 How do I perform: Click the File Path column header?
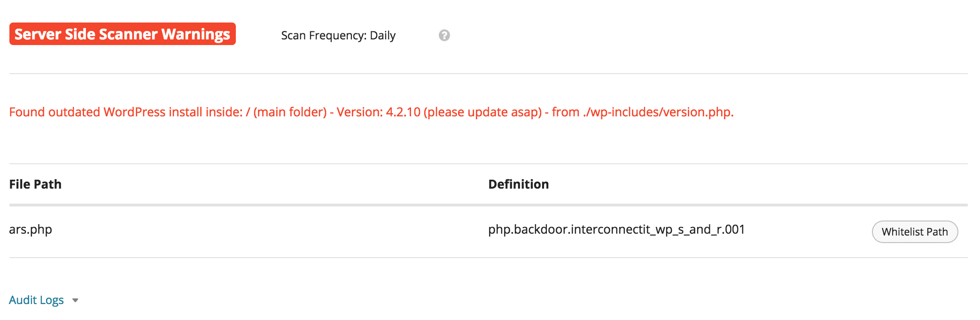[35, 184]
